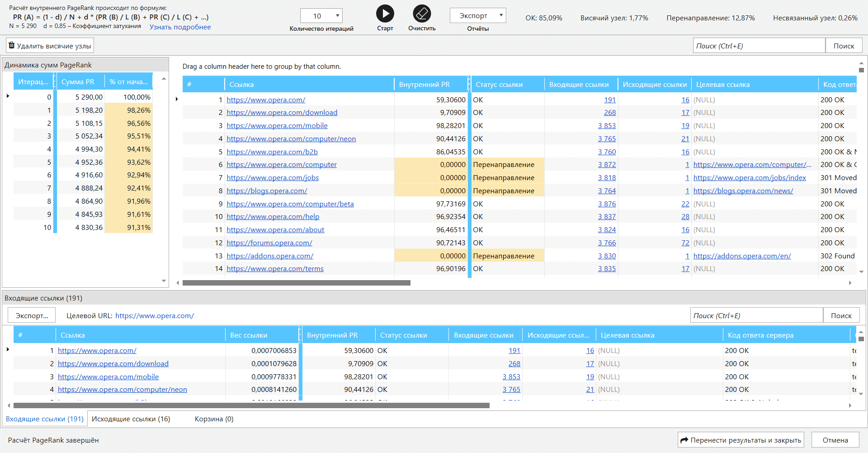Open https://www.opera.com/computer/beta link

(290, 204)
